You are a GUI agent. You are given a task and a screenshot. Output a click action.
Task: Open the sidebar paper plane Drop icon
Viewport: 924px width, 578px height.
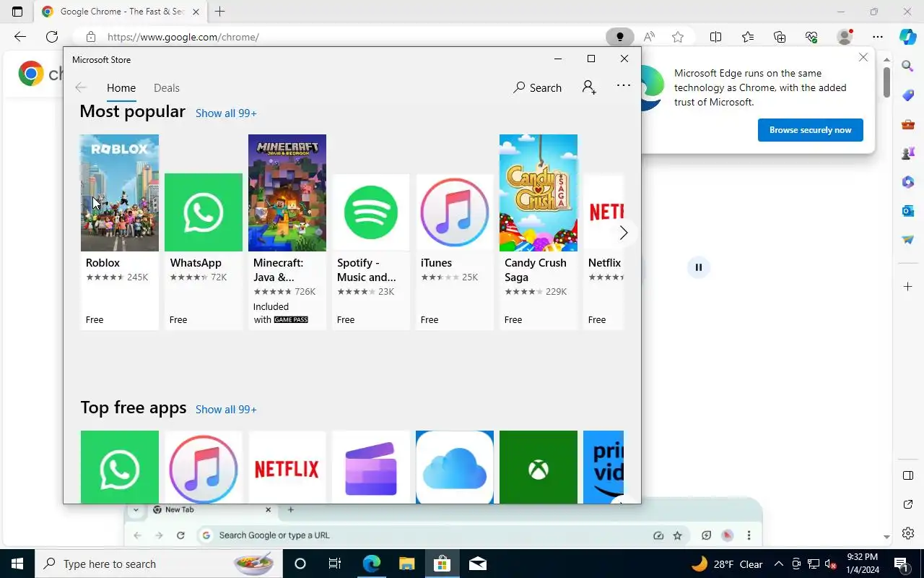click(x=908, y=240)
